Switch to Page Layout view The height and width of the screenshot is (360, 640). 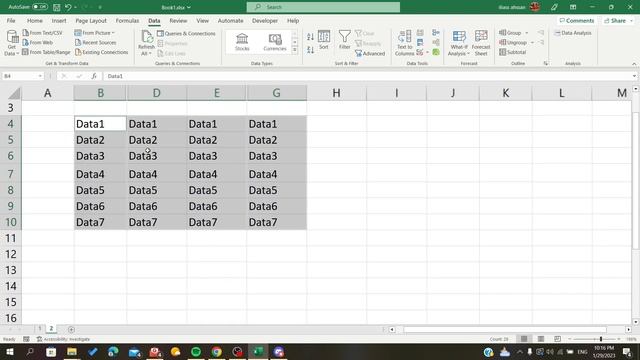541,339
